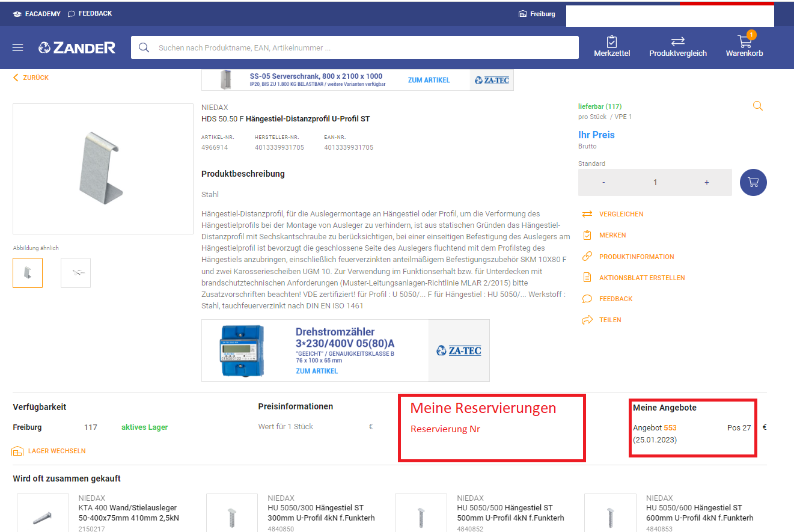Click VERGLEICHEN compare action
This screenshot has width=794, height=532.
pos(612,214)
